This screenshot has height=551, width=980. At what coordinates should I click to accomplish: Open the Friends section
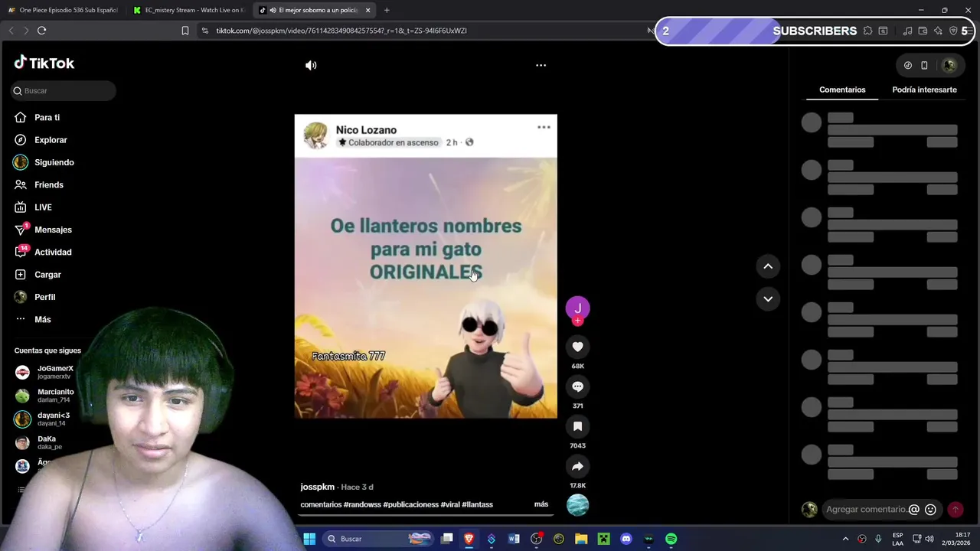point(48,184)
